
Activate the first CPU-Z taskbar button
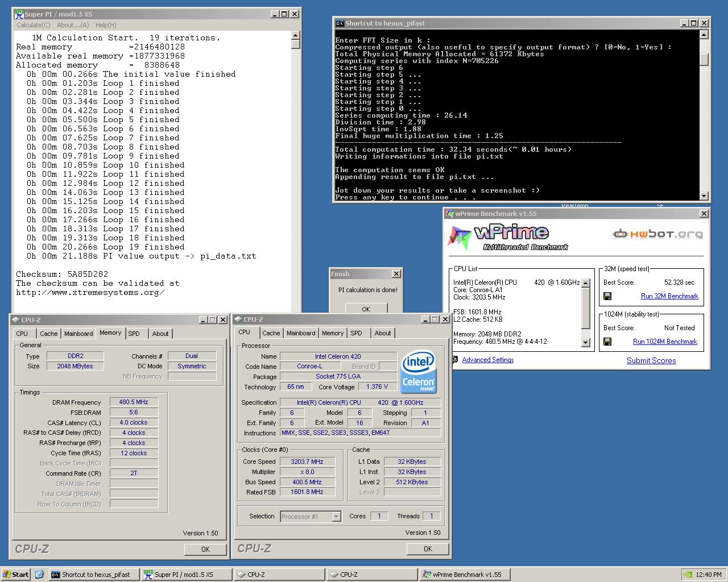pyautogui.click(x=279, y=575)
